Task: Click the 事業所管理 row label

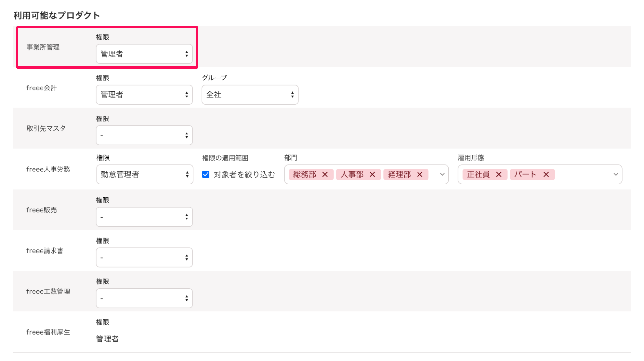Action: click(43, 47)
